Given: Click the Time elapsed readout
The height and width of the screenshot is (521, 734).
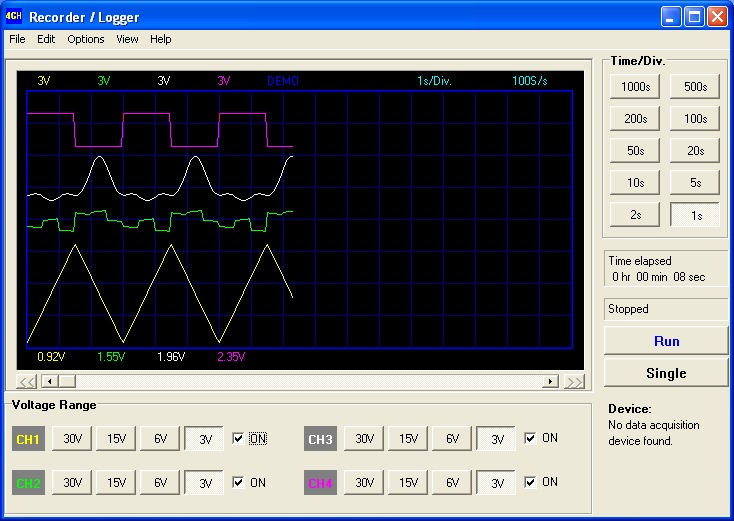Looking at the screenshot, I should (x=666, y=269).
